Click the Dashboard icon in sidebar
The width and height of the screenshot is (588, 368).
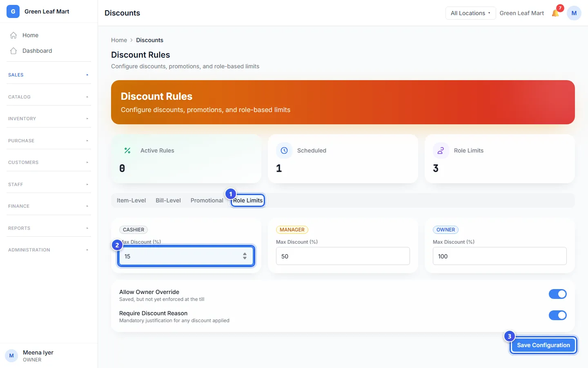tap(13, 51)
